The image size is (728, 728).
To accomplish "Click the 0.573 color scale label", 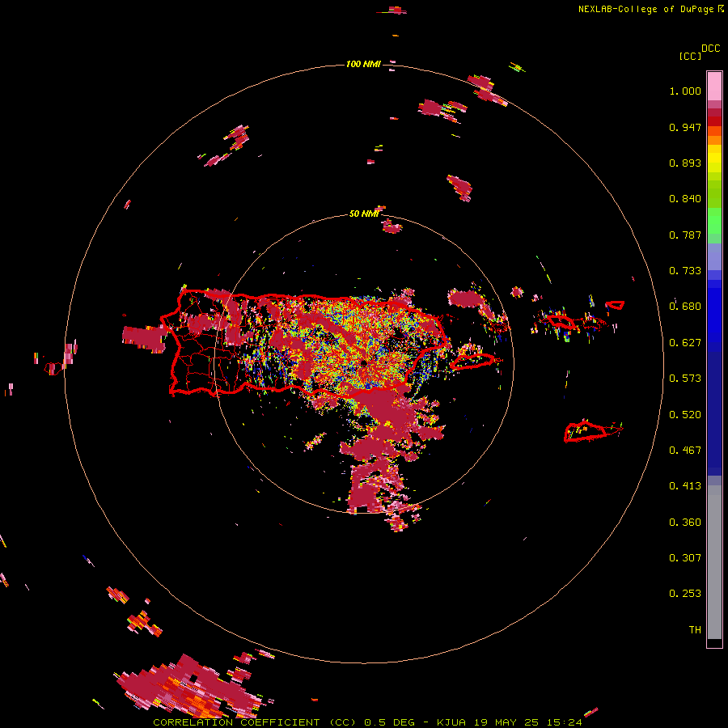I will 685,379.
